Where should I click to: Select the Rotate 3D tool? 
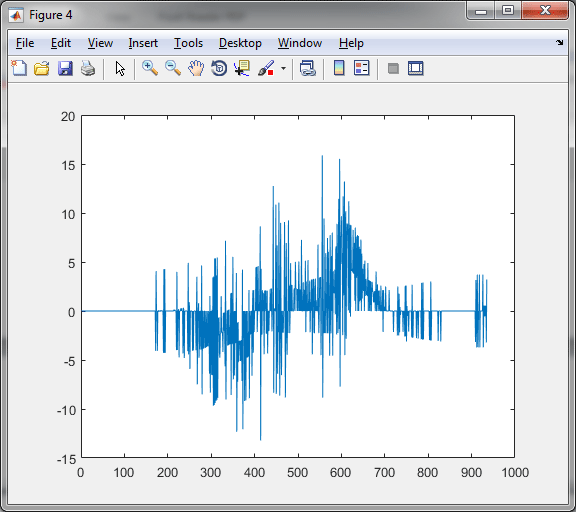pos(219,68)
